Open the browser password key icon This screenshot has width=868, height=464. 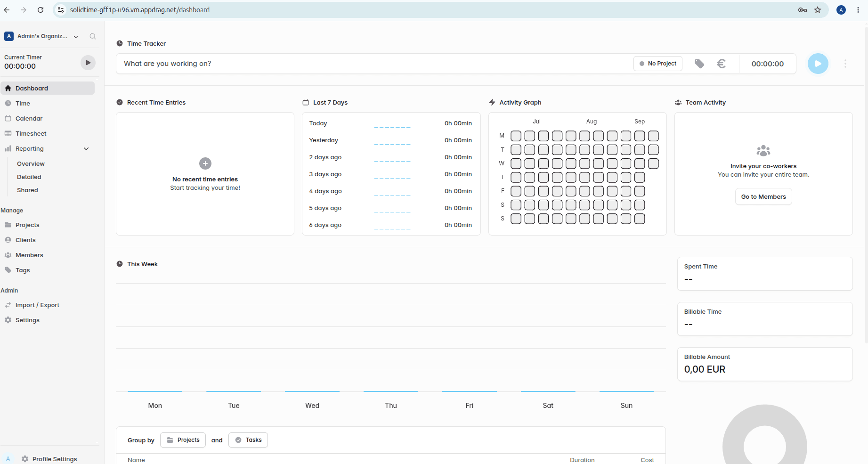pos(803,10)
